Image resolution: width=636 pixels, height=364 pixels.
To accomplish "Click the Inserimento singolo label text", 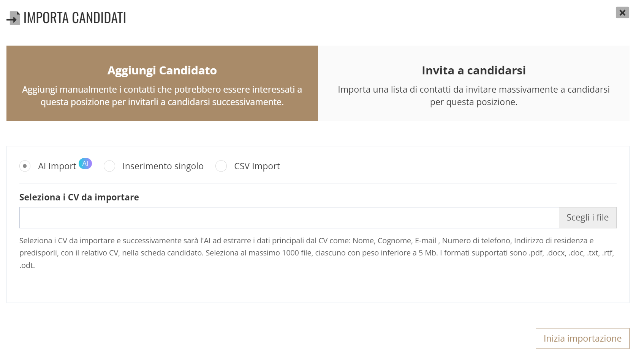I will (163, 166).
